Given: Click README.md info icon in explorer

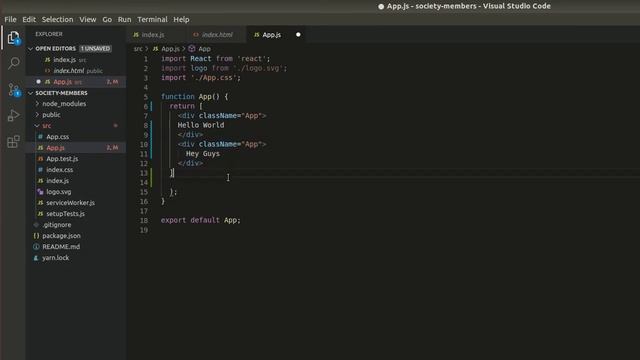Looking at the screenshot, I should (x=36, y=247).
